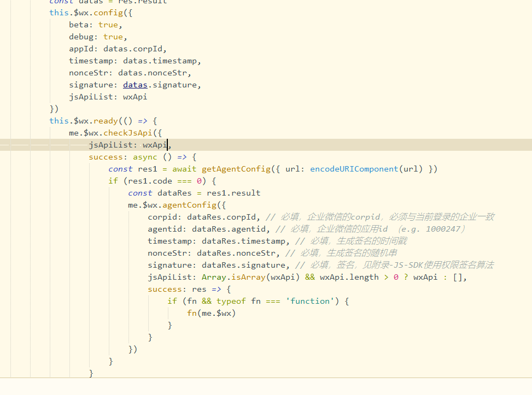Click the await keyword
532x395 pixels.
coord(184,169)
